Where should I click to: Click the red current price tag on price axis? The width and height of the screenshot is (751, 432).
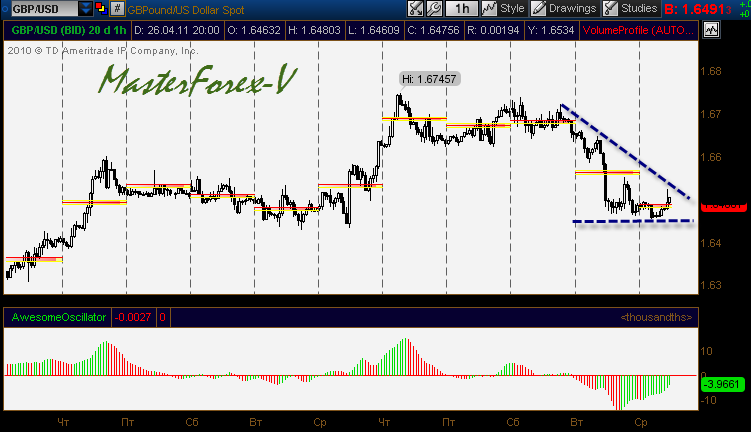coord(724,206)
